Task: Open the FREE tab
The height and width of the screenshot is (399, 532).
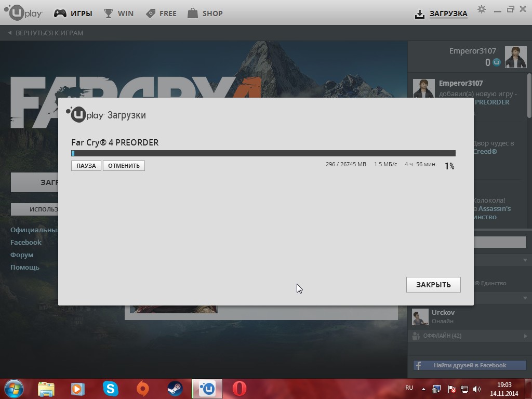Action: tap(168, 14)
